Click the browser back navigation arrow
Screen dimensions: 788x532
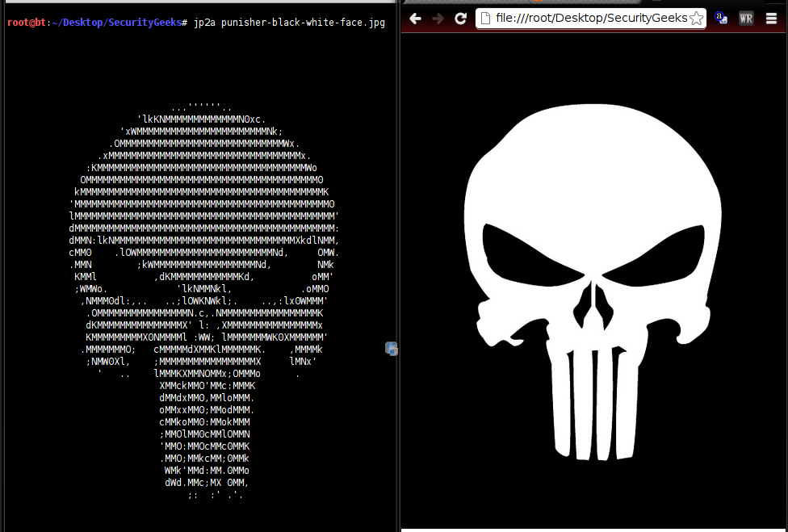[414, 18]
